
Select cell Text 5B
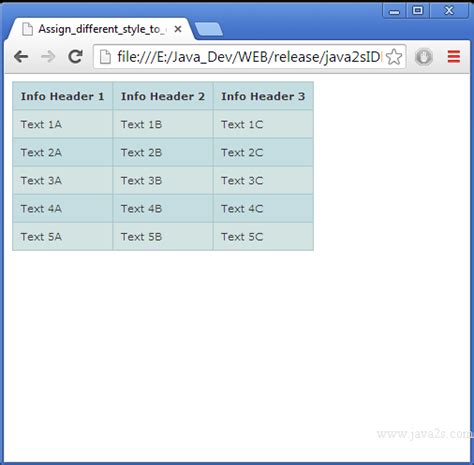tap(163, 237)
